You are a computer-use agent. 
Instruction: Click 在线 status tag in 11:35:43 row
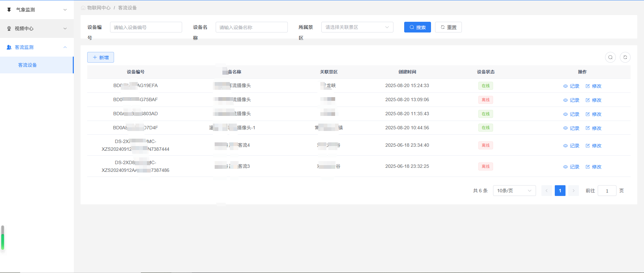coord(486,114)
